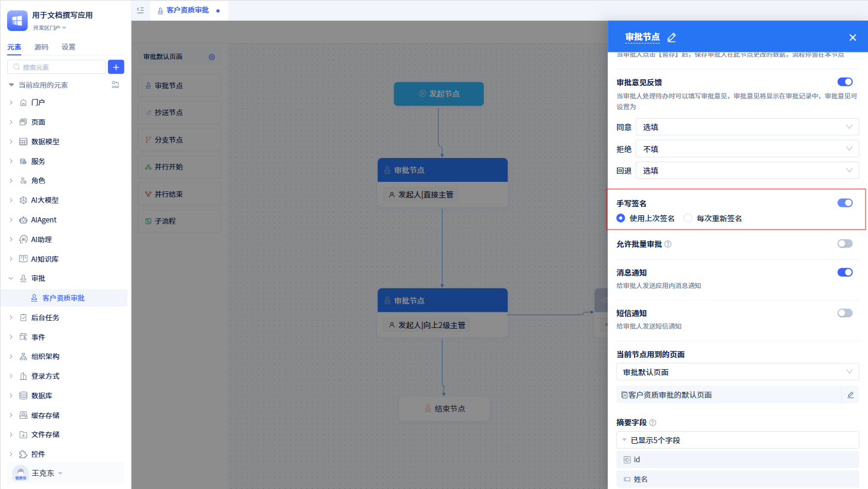This screenshot has height=489, width=868.
Task: Open the 同意 opinion dropdown
Action: click(747, 127)
